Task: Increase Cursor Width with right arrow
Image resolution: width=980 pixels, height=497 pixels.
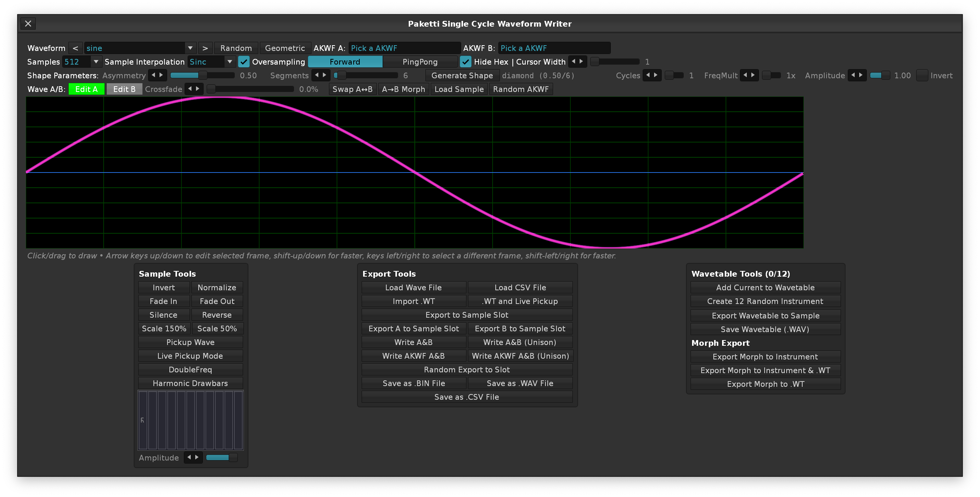Action: pyautogui.click(x=581, y=61)
